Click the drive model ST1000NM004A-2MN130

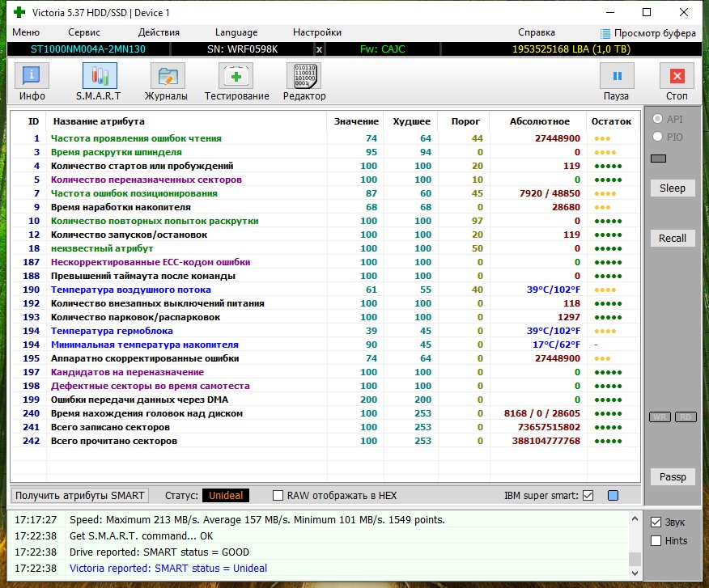[88, 49]
